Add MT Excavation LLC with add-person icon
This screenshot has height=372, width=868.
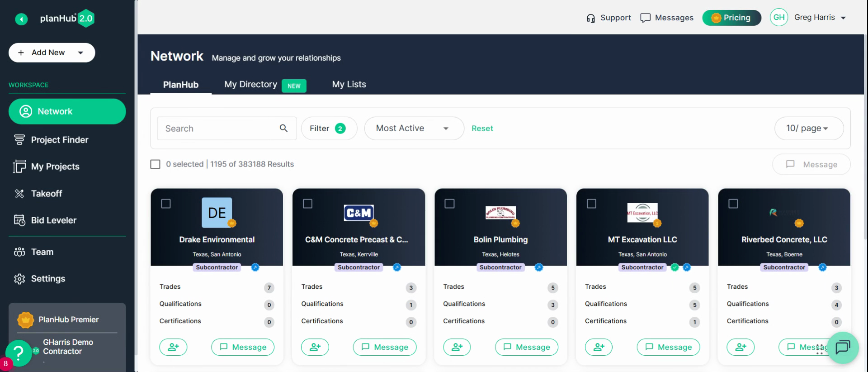pos(599,347)
